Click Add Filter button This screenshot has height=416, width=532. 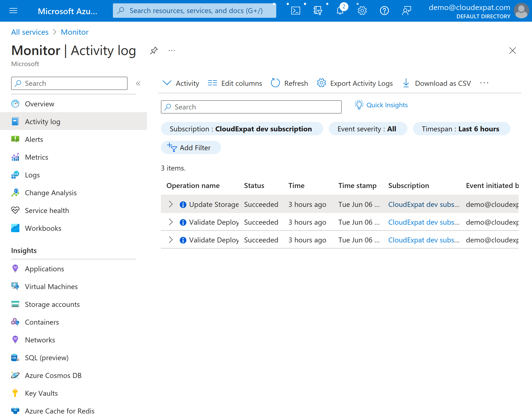(x=191, y=148)
